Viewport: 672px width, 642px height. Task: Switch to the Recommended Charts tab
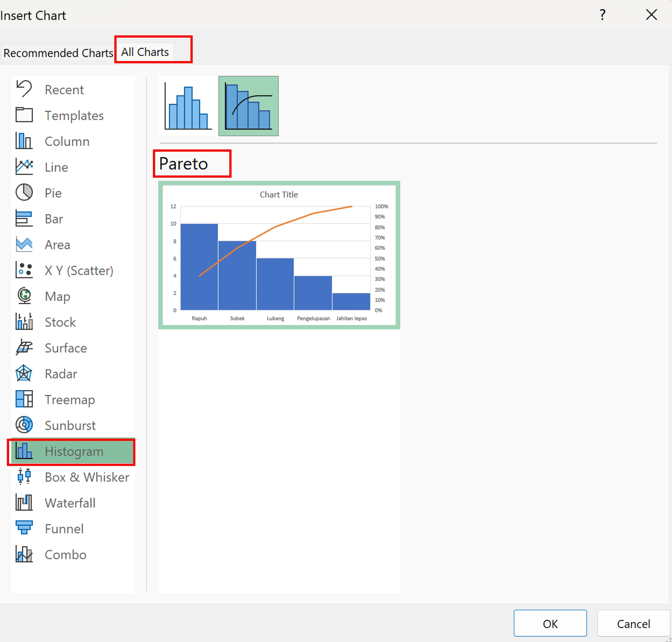(58, 53)
